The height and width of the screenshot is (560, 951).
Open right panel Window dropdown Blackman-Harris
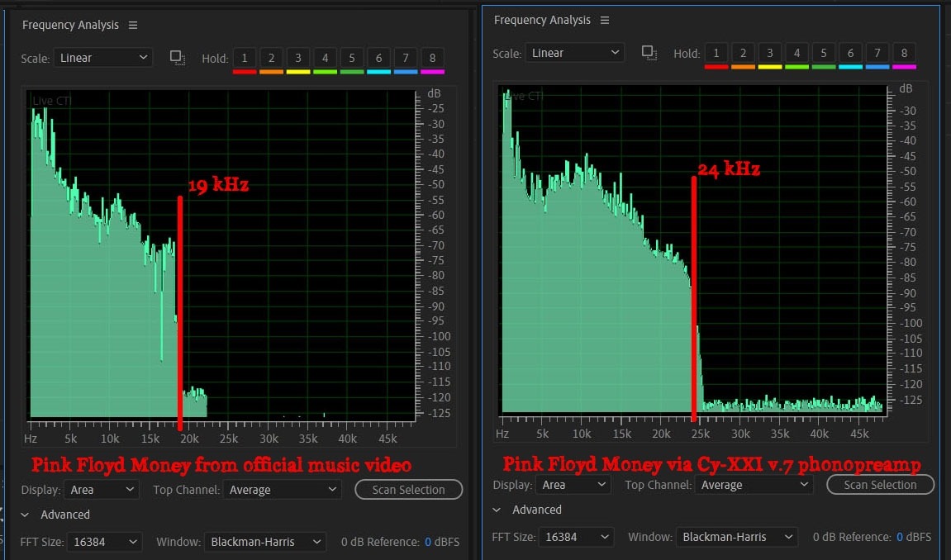click(x=737, y=537)
